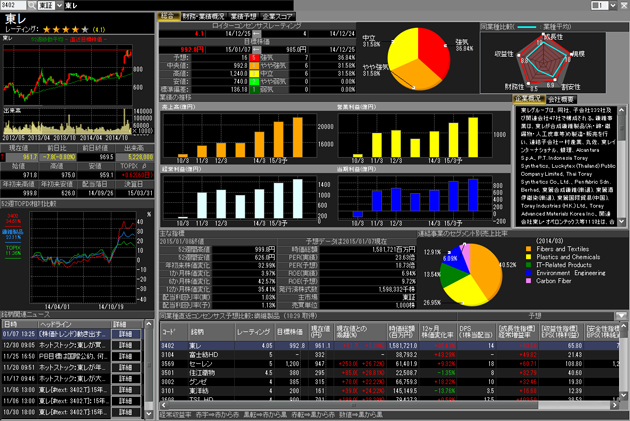
Task: Select the 東洋紡 row
Action: coord(389,390)
